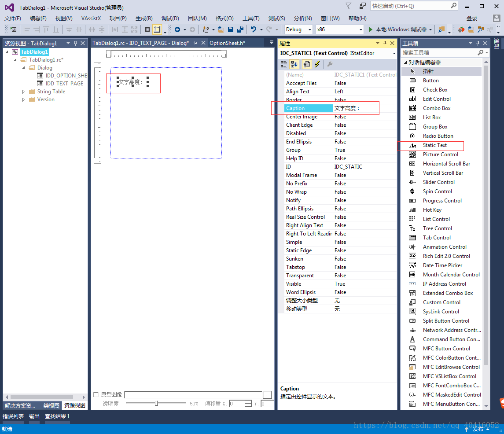Open the Debug configuration dropdown
The height and width of the screenshot is (434, 504).
click(310, 29)
